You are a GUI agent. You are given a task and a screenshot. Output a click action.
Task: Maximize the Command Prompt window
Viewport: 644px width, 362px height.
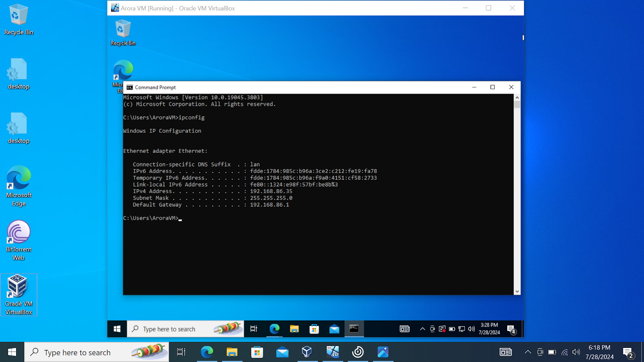(x=492, y=87)
